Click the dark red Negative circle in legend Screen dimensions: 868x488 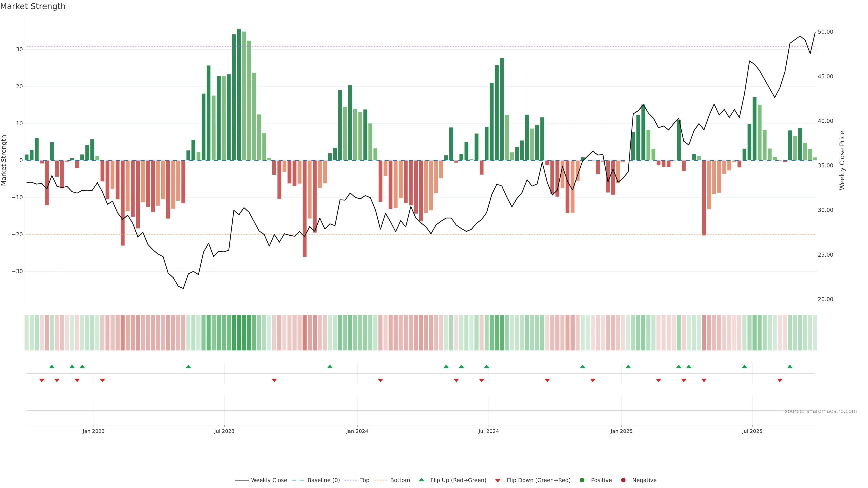623,480
